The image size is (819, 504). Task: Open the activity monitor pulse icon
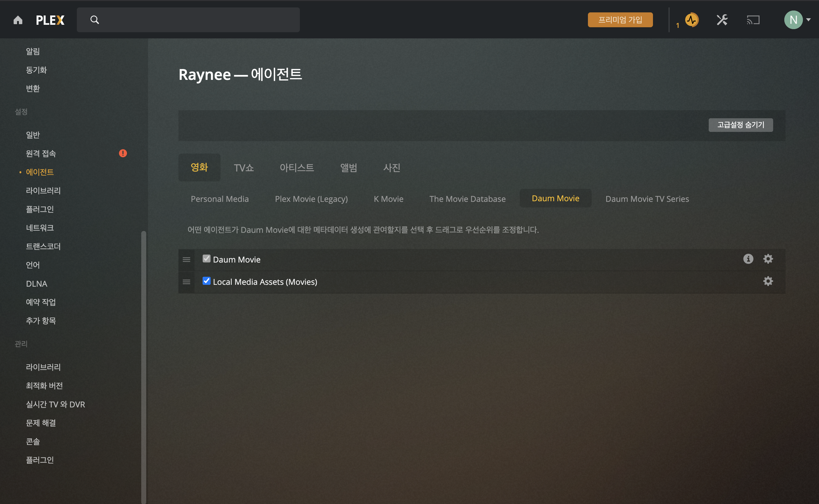pyautogui.click(x=691, y=20)
